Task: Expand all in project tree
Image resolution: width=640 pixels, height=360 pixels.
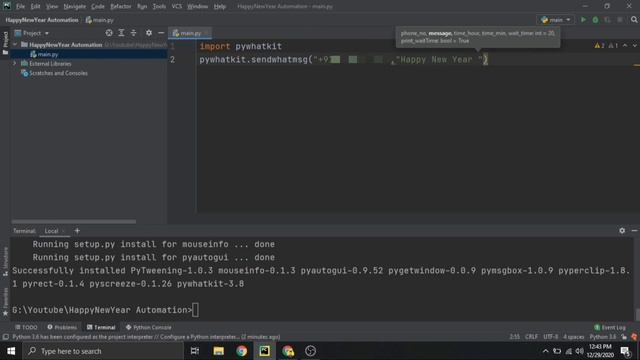Action: (121, 33)
